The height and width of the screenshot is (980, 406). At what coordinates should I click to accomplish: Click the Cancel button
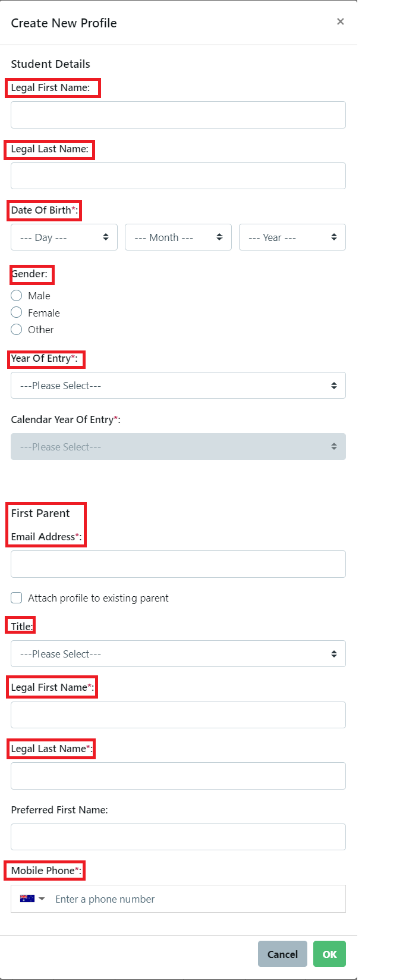[282, 954]
